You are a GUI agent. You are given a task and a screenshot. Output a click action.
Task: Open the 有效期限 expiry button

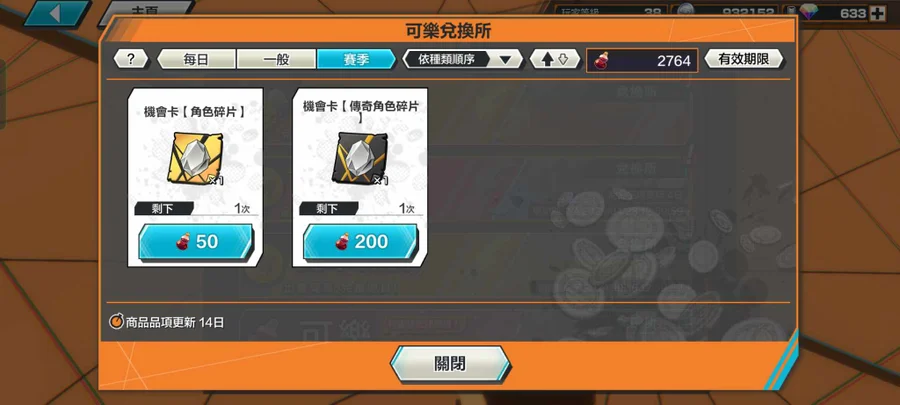744,59
